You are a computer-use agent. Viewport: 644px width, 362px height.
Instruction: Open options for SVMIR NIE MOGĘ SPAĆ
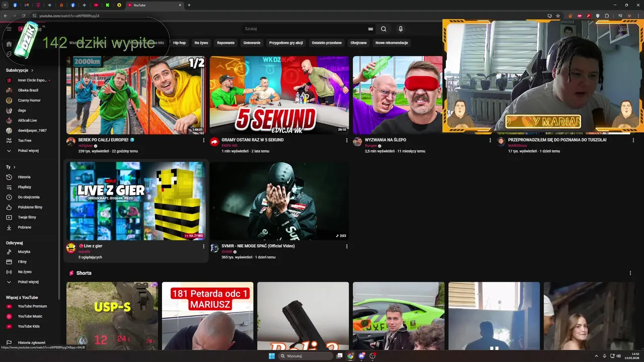[x=346, y=246]
